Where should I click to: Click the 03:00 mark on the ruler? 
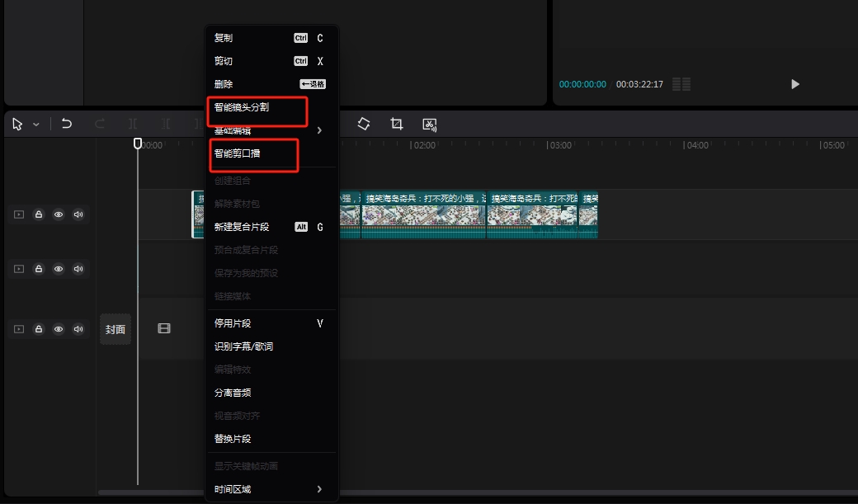[561, 145]
